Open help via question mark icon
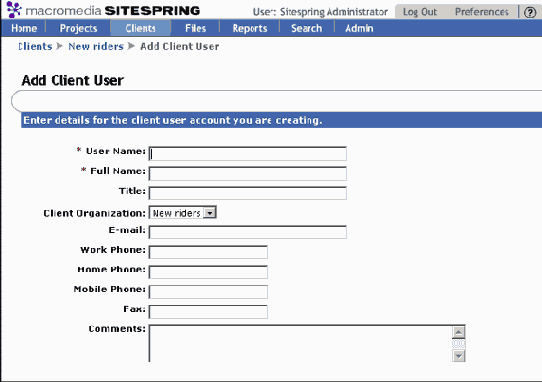Screen dimensions: 542x382 click(x=530, y=12)
